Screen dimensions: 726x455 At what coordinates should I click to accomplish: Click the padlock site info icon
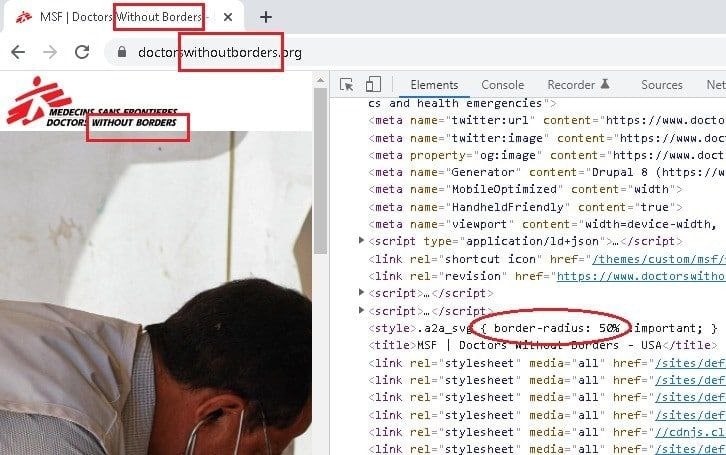pyautogui.click(x=122, y=51)
